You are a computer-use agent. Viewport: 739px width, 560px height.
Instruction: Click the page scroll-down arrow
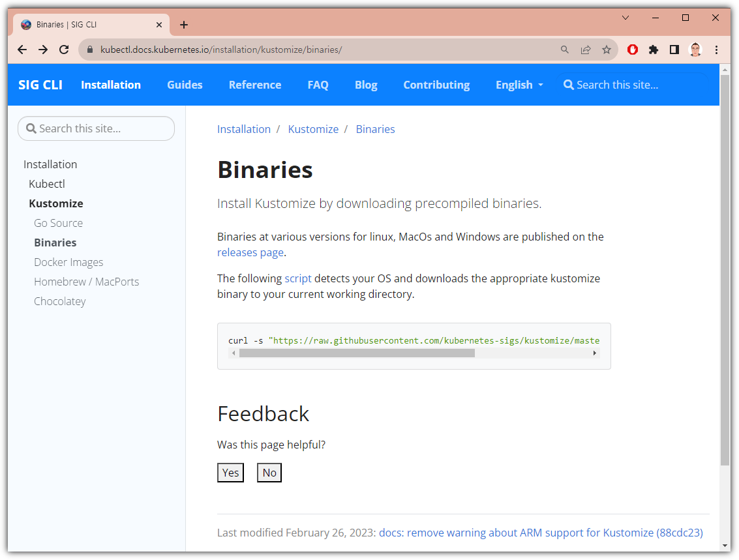pyautogui.click(x=725, y=546)
